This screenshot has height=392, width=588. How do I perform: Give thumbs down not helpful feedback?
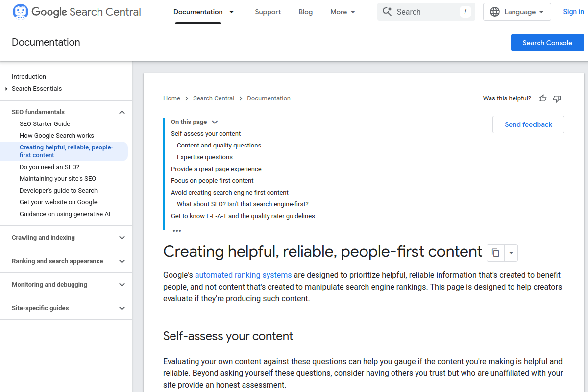(x=557, y=98)
